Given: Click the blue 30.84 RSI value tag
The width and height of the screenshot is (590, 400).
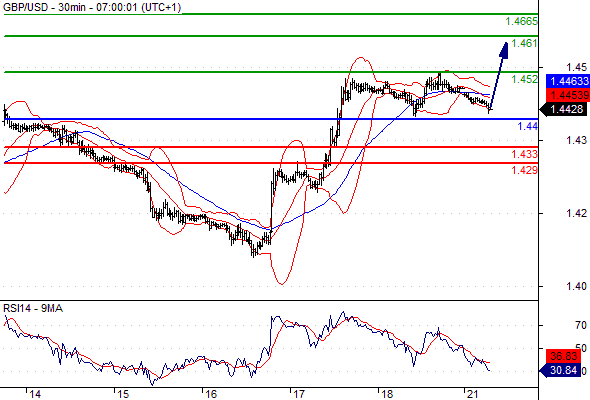Looking at the screenshot, I should tap(560, 371).
